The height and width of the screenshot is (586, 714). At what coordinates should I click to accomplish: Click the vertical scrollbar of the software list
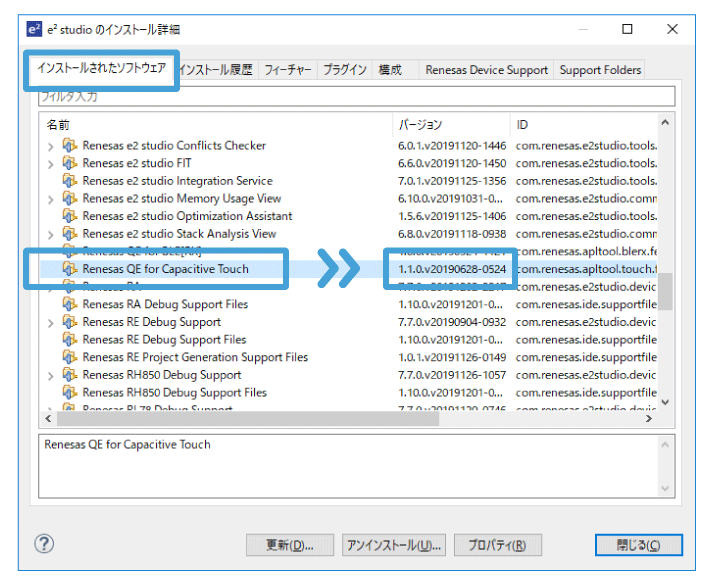point(665,290)
